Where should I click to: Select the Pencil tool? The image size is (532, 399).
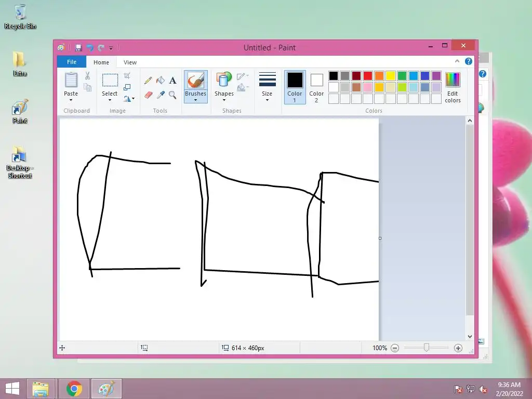click(x=148, y=81)
